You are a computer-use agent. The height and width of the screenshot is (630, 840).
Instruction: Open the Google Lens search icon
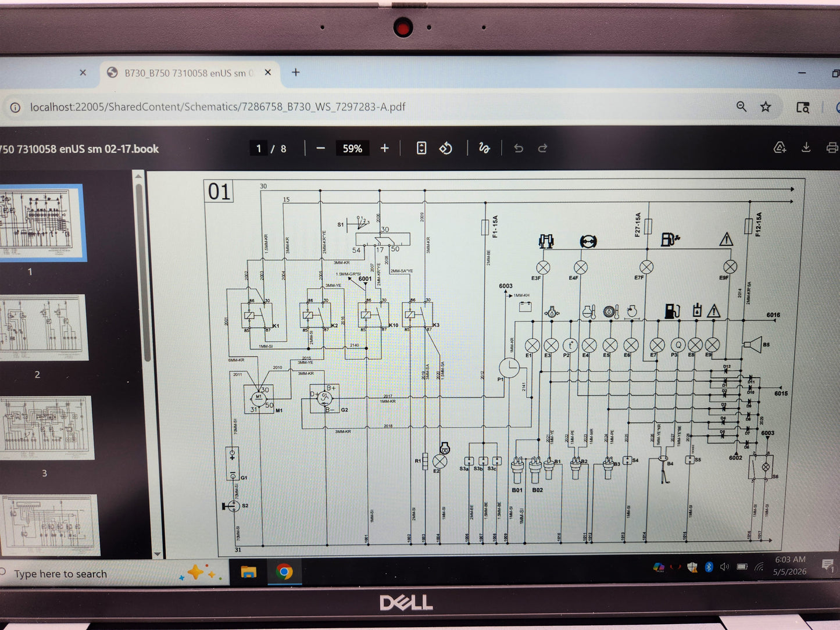pos(803,107)
